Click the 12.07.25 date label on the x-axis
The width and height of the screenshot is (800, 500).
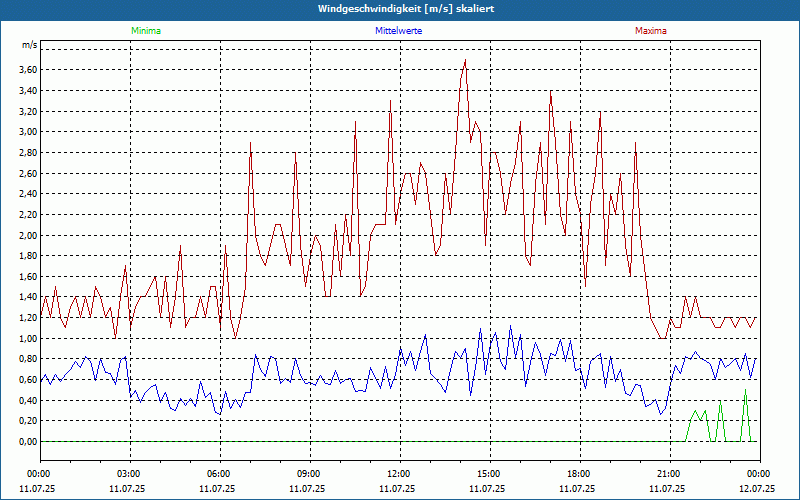point(757,488)
